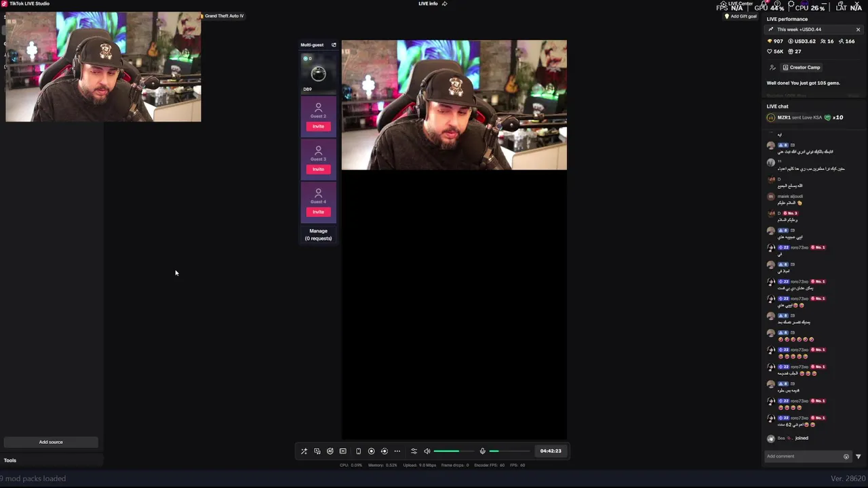Open the clip capture icon
868x488 pixels.
[384, 451]
